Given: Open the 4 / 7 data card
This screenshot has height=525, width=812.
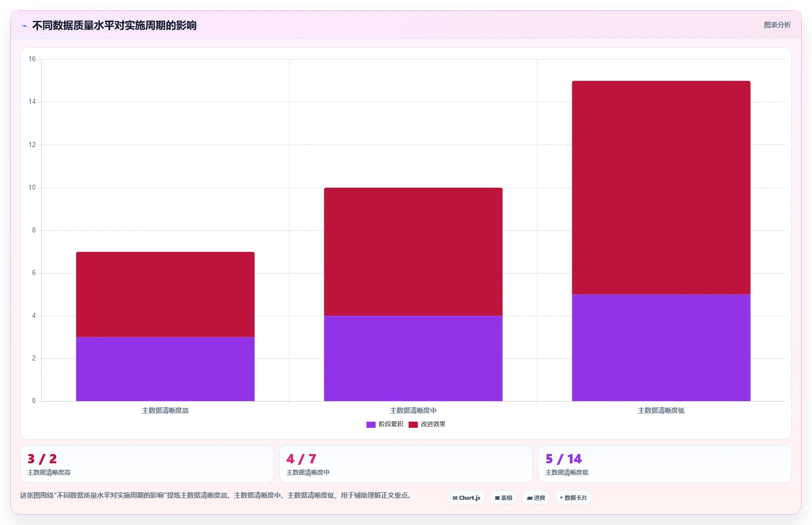Looking at the screenshot, I should [x=406, y=464].
